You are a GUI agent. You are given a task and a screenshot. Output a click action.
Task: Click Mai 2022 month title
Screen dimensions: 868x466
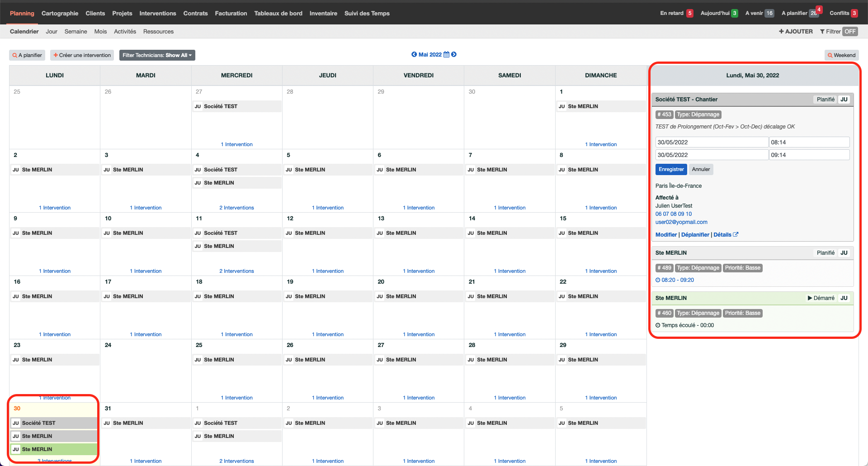click(x=430, y=54)
